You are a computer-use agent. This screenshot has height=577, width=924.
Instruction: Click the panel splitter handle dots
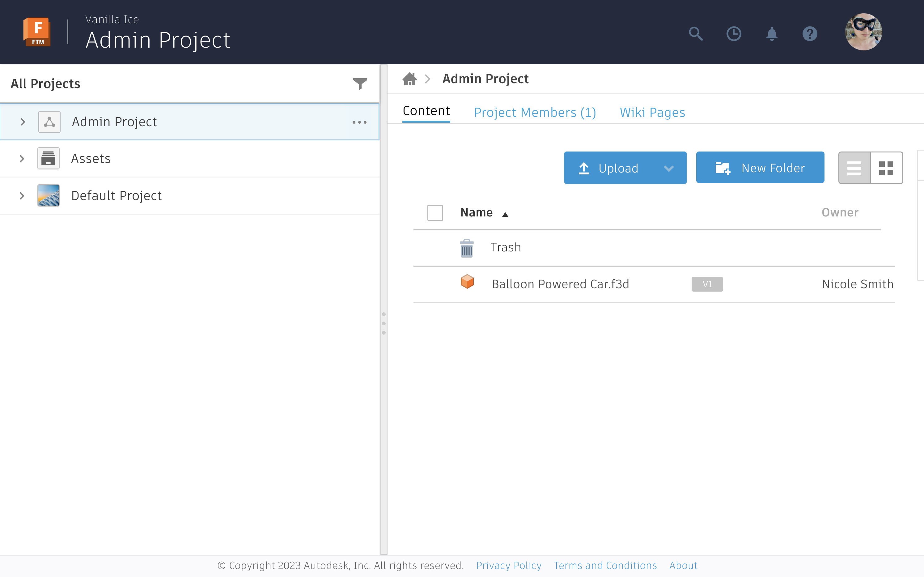coord(384,323)
